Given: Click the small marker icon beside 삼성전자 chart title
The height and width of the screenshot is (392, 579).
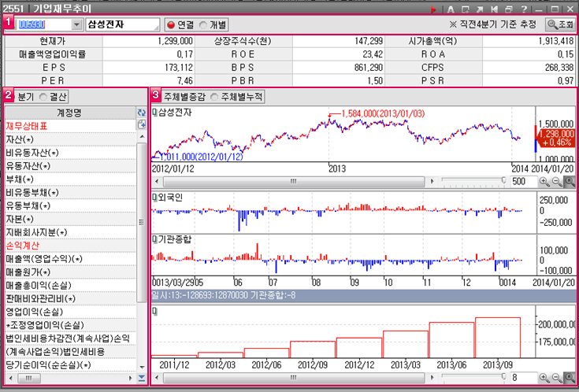Looking at the screenshot, I should click(x=154, y=113).
